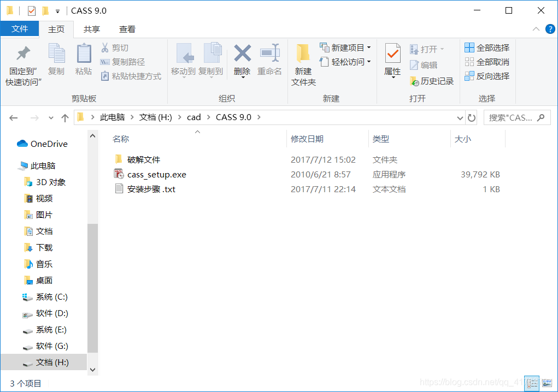Click the Pin to Quick access icon
The width and height of the screenshot is (558, 392).
coord(24,54)
